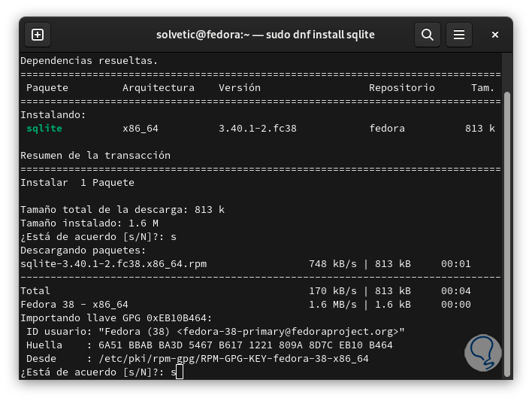Open a new terminal tab
Viewport: 532px width, 401px height.
[x=38, y=35]
